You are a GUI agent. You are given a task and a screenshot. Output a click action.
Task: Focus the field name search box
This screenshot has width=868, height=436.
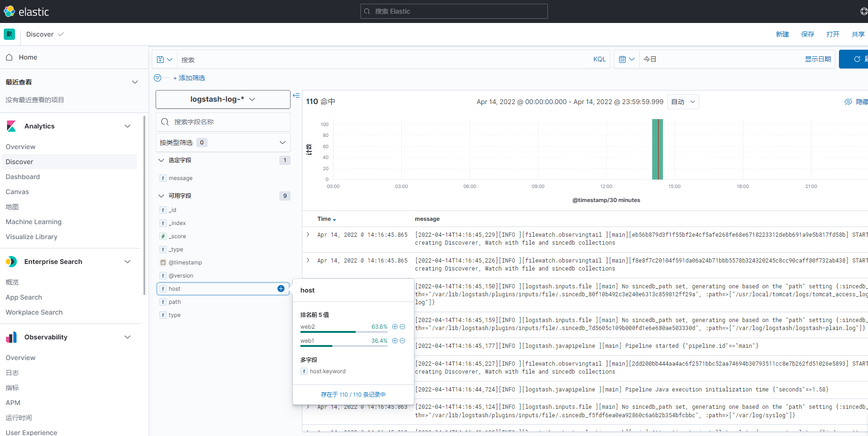tap(223, 122)
